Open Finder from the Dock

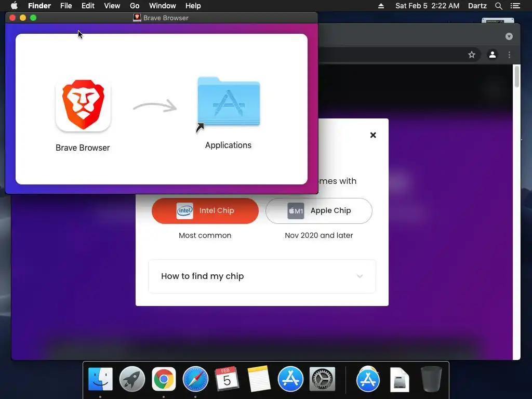[x=100, y=379]
